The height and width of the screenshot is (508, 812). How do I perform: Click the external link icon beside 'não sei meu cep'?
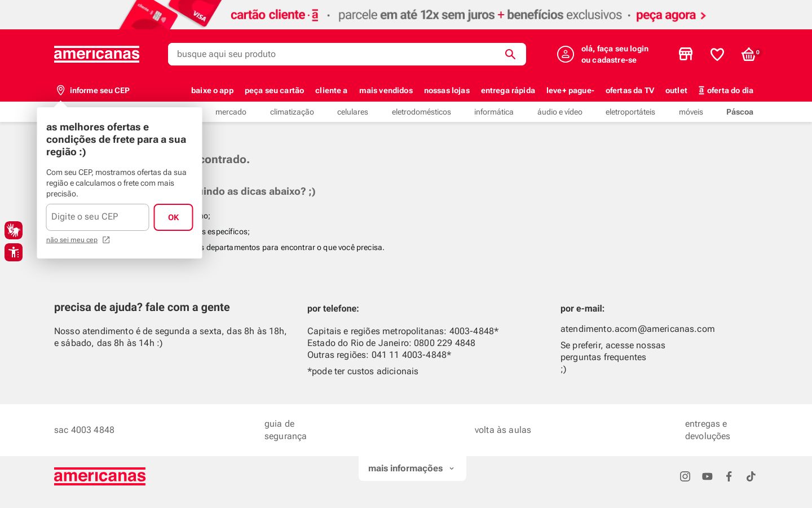(x=106, y=240)
